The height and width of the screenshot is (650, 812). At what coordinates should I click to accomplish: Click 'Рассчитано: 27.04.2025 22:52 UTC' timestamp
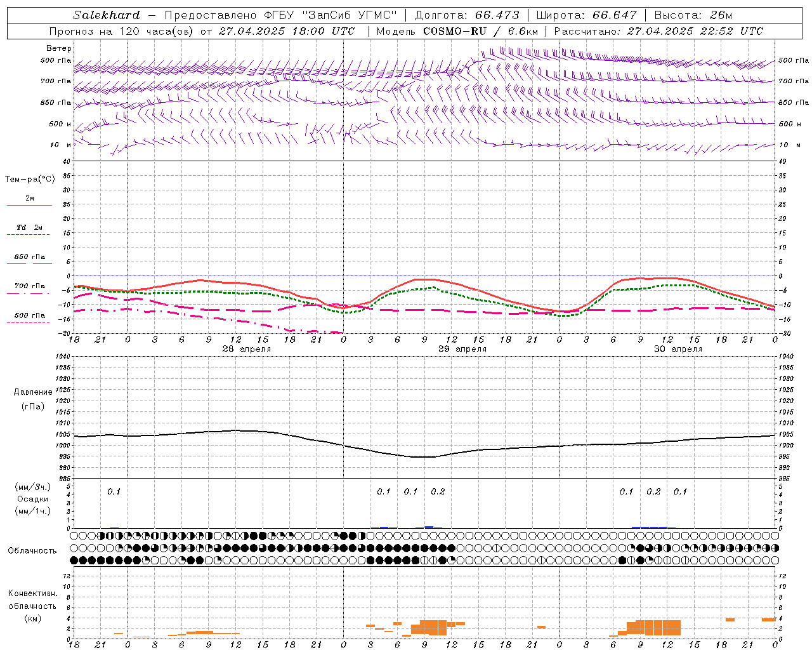click(658, 31)
